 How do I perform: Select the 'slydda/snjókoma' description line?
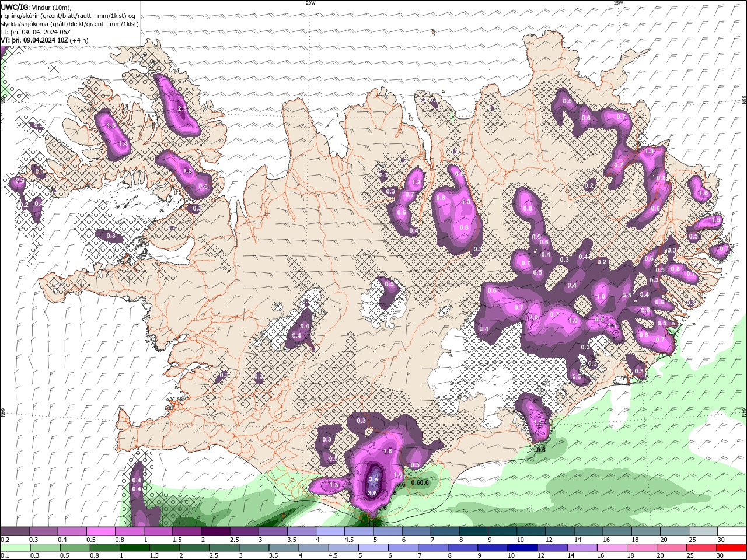pyautogui.click(x=68, y=24)
